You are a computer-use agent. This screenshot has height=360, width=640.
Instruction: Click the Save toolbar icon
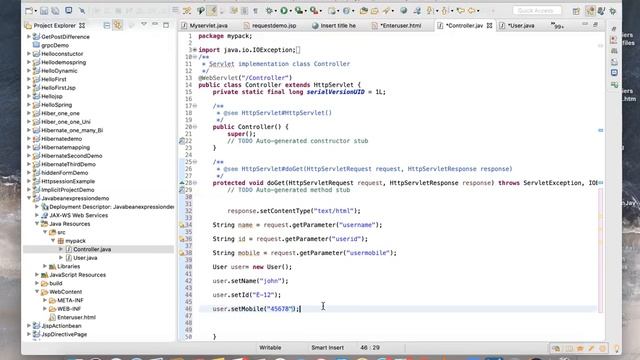pos(44,11)
